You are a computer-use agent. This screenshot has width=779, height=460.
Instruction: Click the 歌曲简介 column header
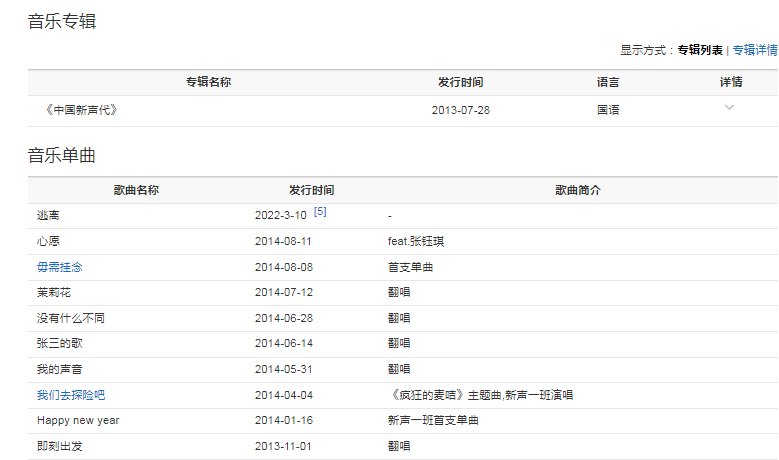tap(578, 190)
